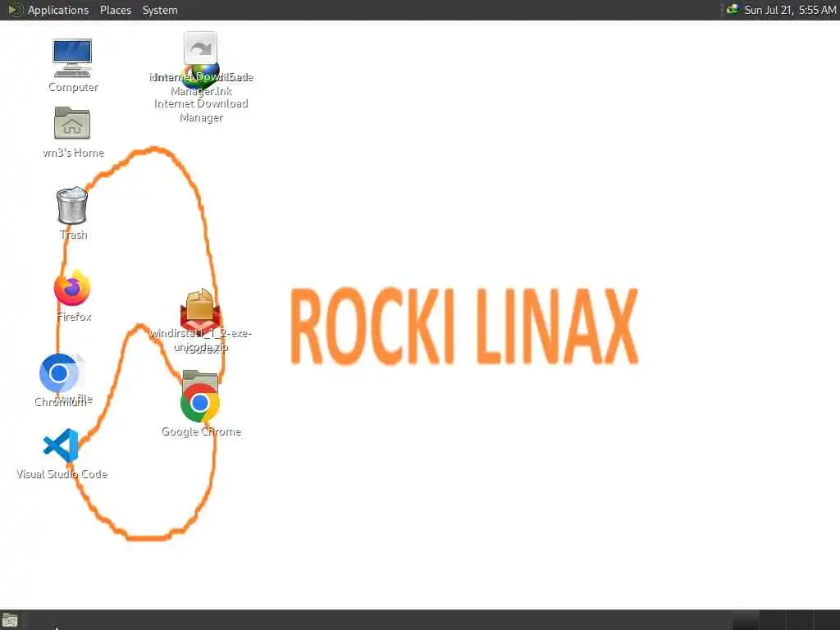The image size is (840, 630).
Task: Click the workspace switcher in bottom panel
Action: click(785, 620)
